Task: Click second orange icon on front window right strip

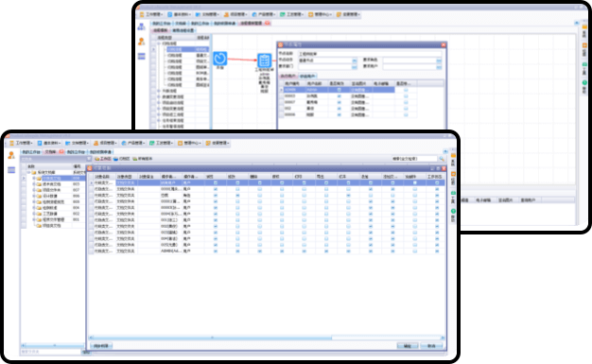Action: click(453, 174)
